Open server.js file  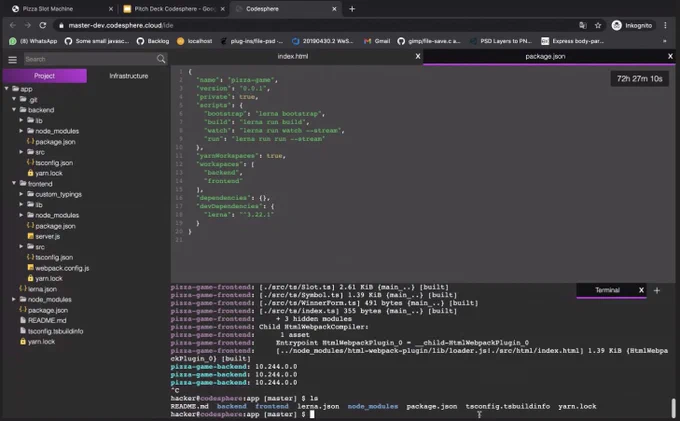pos(48,236)
